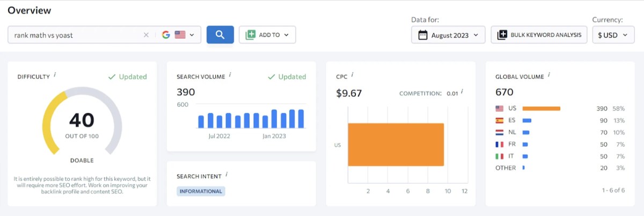Screen dimensions: 644x216
Task: Click info icon next to CPC
Action: pyautogui.click(x=353, y=75)
